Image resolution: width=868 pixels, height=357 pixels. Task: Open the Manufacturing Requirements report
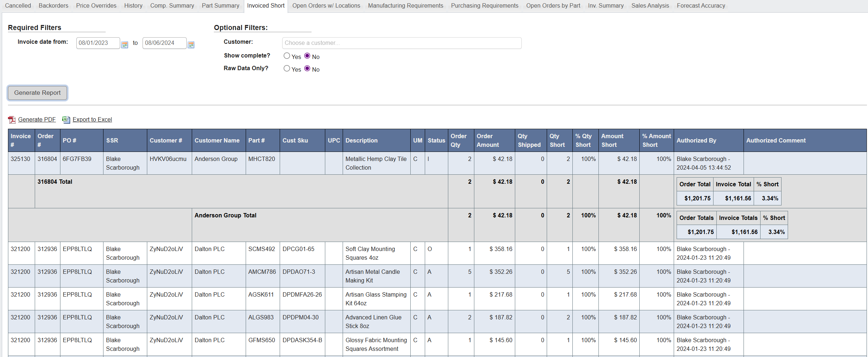405,5
